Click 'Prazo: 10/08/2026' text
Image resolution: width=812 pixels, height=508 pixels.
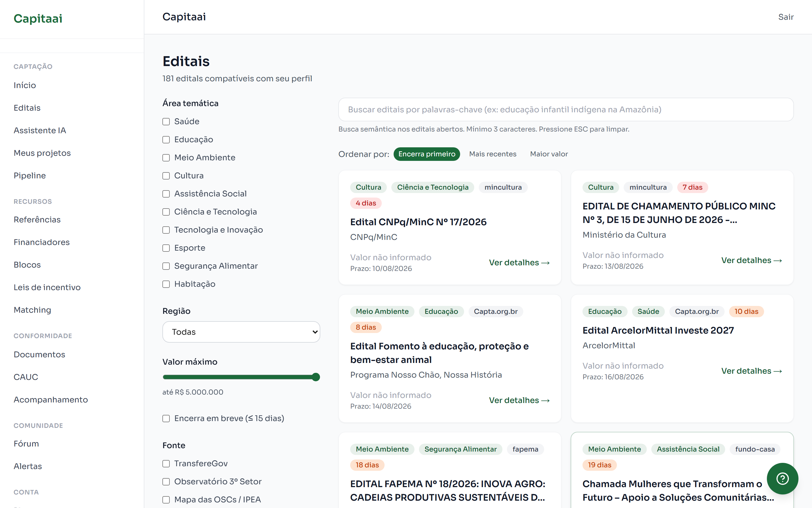[x=381, y=268]
